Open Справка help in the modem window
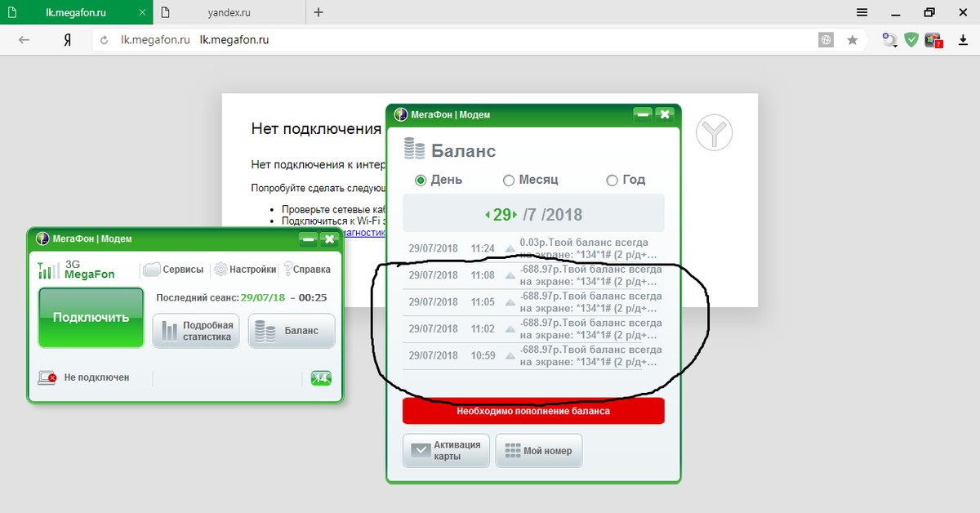This screenshot has width=980, height=513. click(x=307, y=270)
